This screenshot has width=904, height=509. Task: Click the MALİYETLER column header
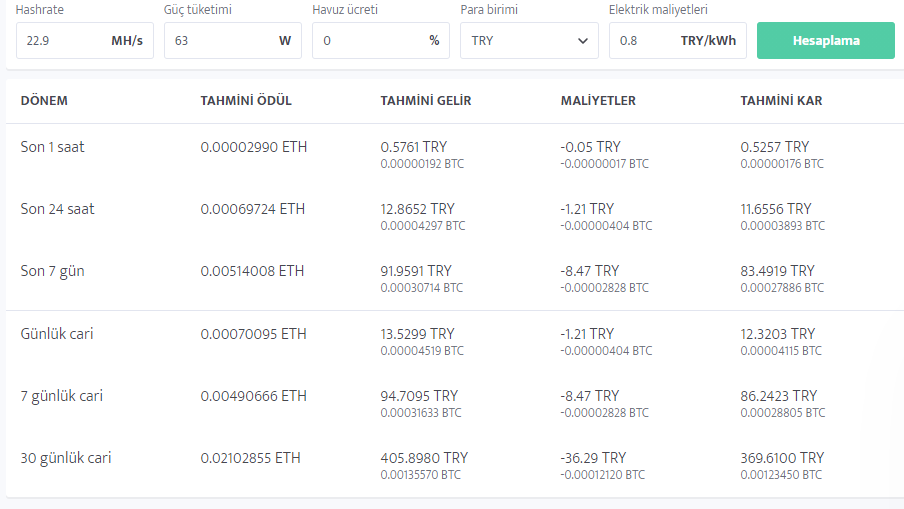click(x=598, y=101)
